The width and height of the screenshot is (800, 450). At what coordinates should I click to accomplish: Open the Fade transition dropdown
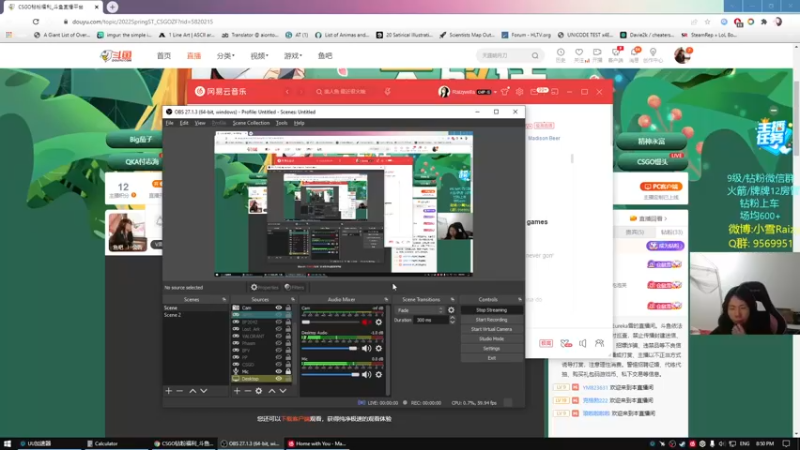click(420, 310)
